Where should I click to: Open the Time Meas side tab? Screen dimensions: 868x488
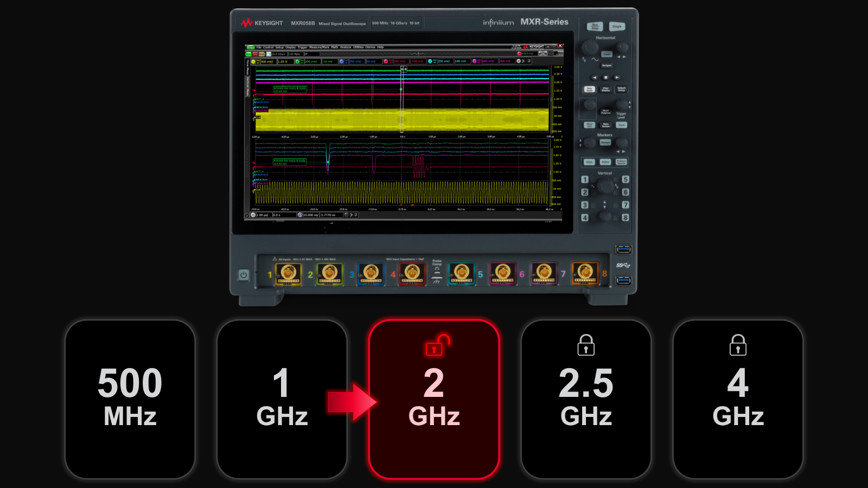tap(247, 67)
